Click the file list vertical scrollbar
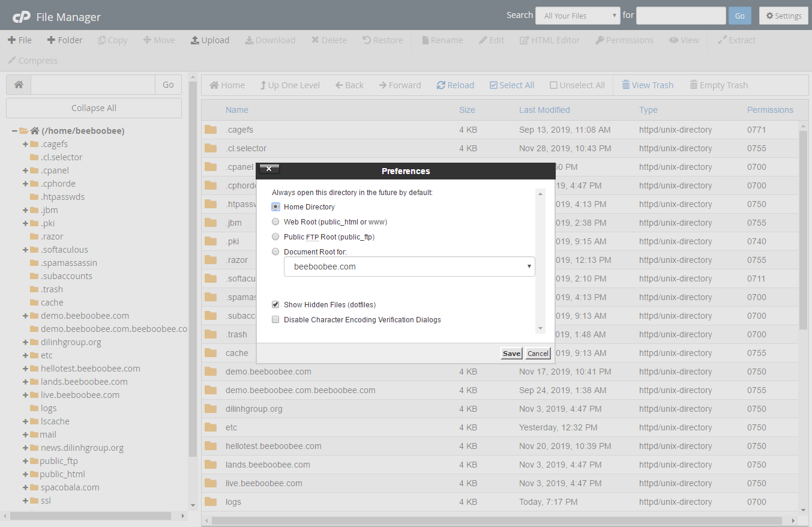The height and width of the screenshot is (527, 812). point(804,230)
